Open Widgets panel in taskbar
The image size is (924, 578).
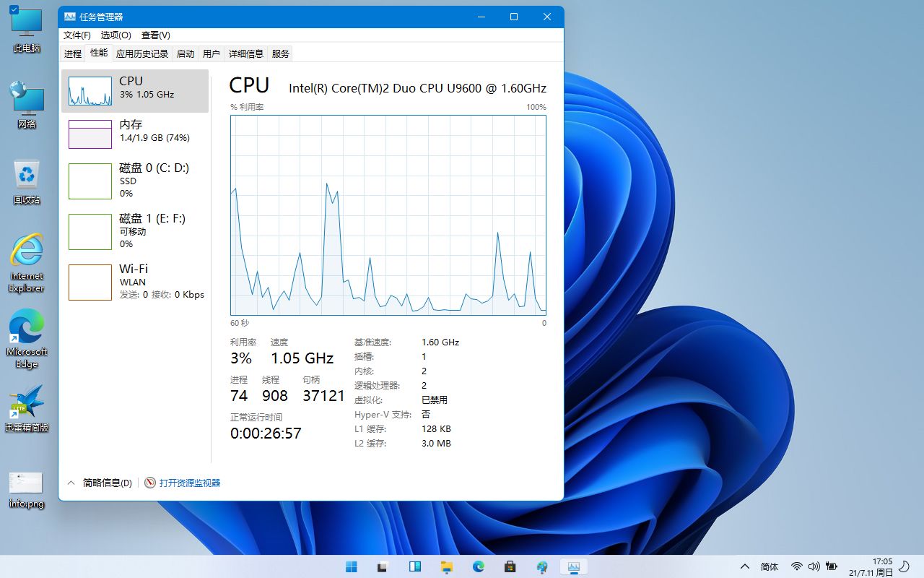click(x=415, y=566)
